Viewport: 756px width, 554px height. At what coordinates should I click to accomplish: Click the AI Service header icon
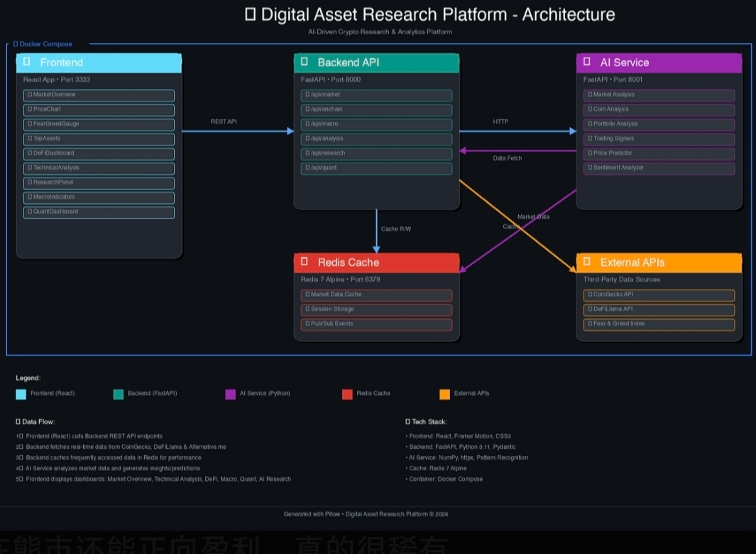click(587, 63)
